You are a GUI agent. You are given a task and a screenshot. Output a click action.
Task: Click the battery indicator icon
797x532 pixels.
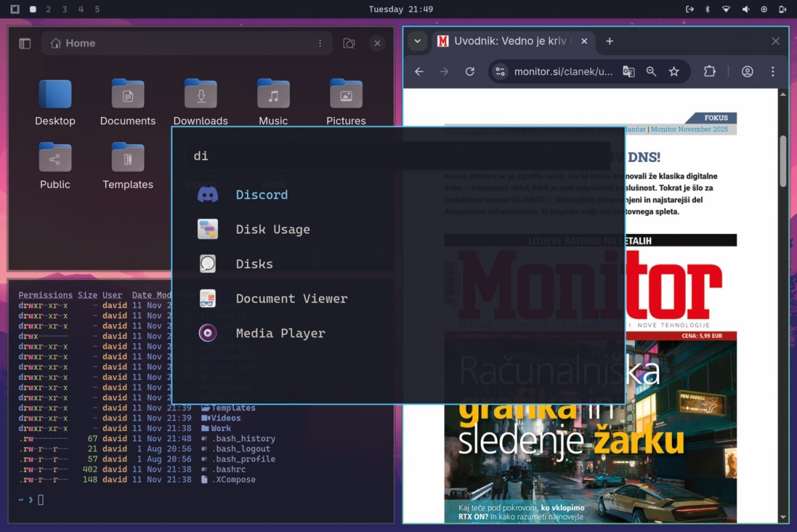click(782, 9)
